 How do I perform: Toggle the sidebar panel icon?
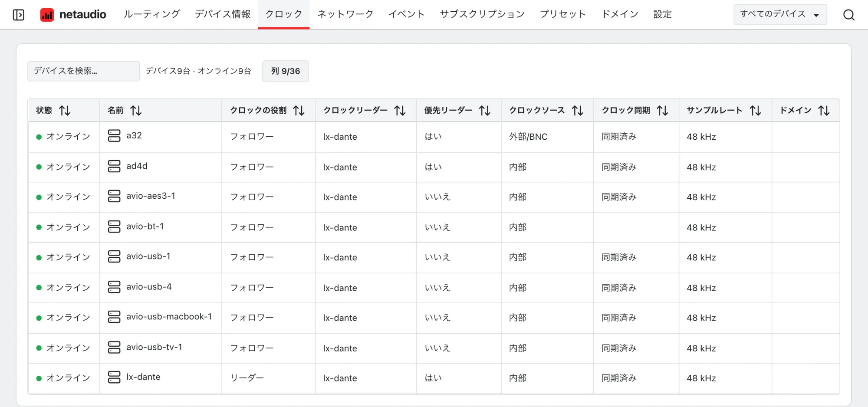click(x=18, y=15)
